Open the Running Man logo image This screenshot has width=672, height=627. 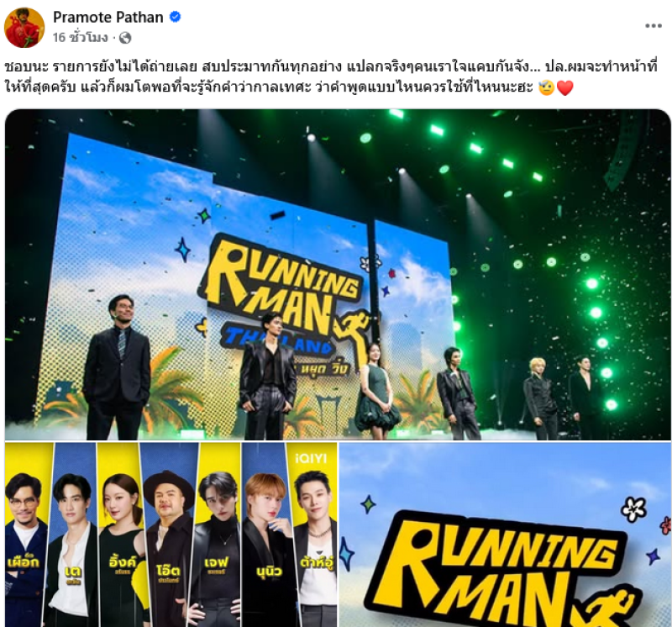click(506, 535)
